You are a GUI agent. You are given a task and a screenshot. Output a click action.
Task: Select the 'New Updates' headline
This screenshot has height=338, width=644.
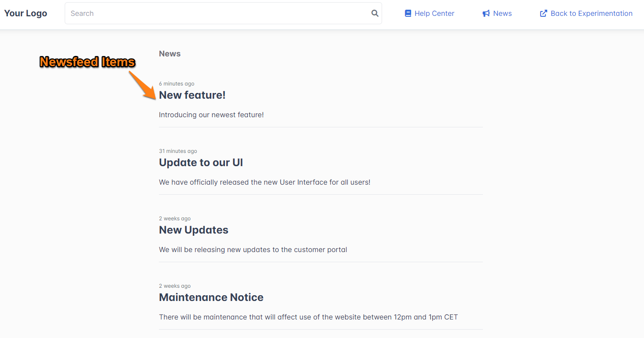click(x=193, y=230)
